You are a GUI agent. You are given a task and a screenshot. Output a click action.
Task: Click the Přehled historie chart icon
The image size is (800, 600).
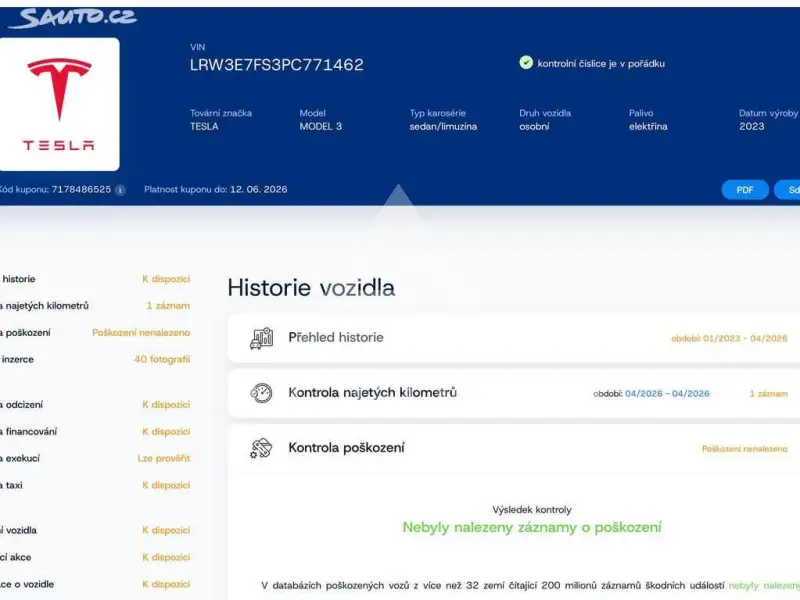tap(261, 338)
